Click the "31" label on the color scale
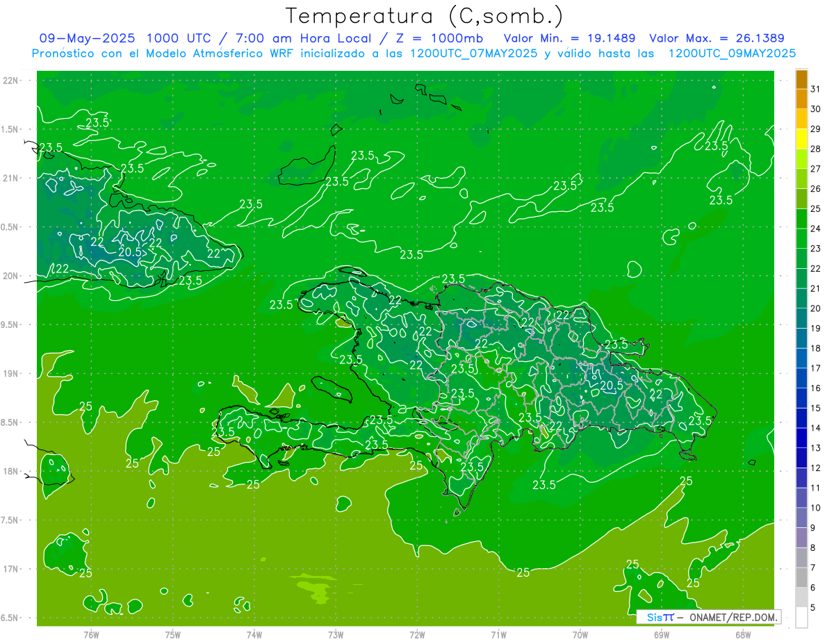The height and width of the screenshot is (644, 834). pyautogui.click(x=816, y=89)
